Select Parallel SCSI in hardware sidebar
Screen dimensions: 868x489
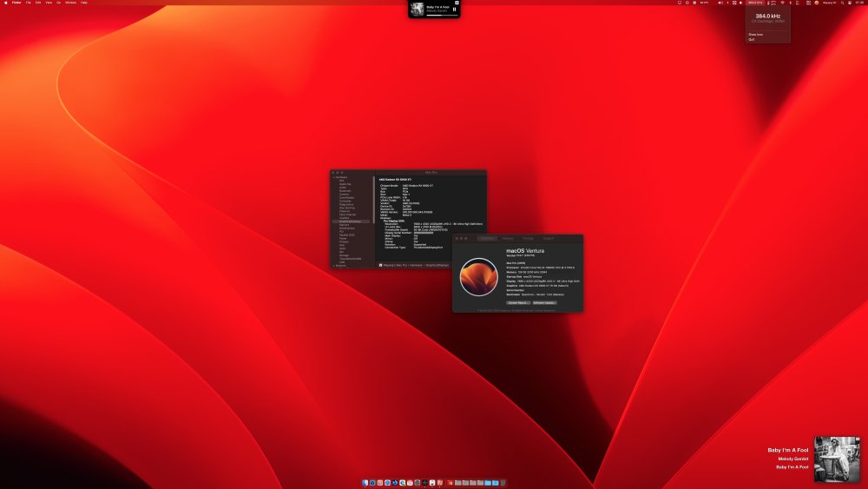click(347, 235)
